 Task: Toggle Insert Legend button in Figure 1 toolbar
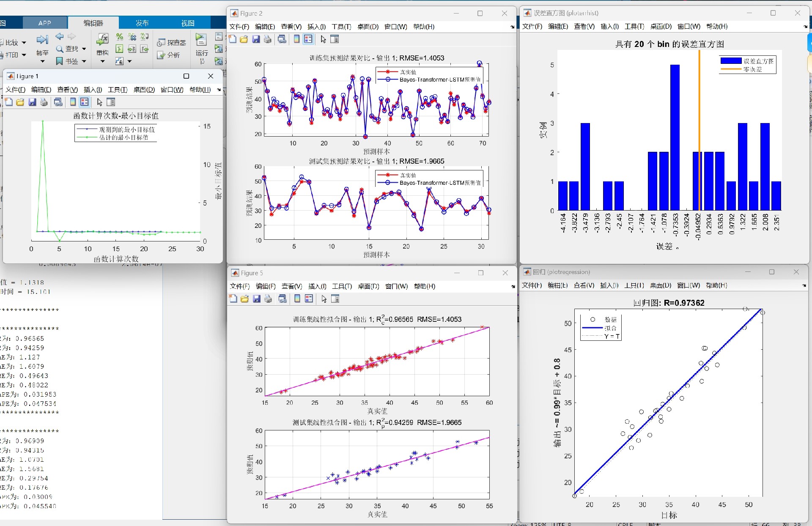pyautogui.click(x=85, y=102)
